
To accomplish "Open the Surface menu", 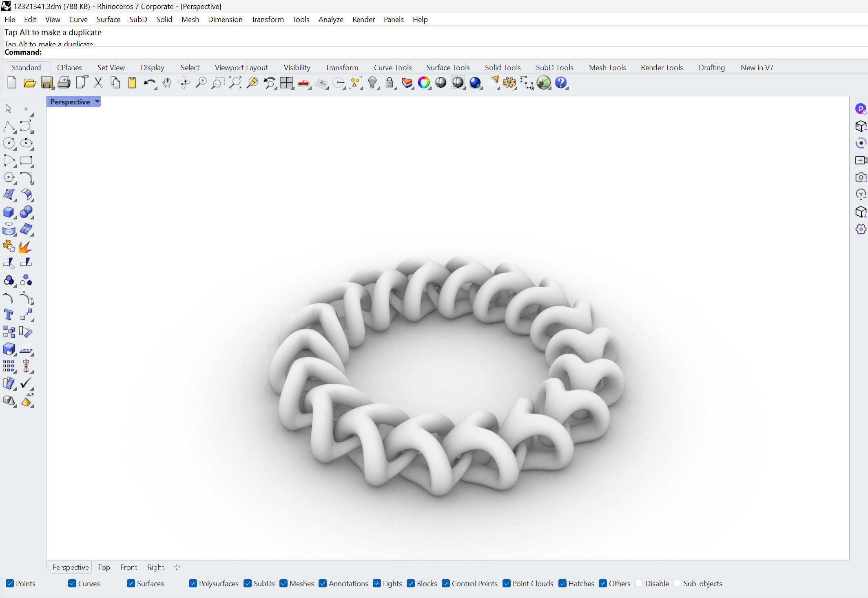I will 108,19.
